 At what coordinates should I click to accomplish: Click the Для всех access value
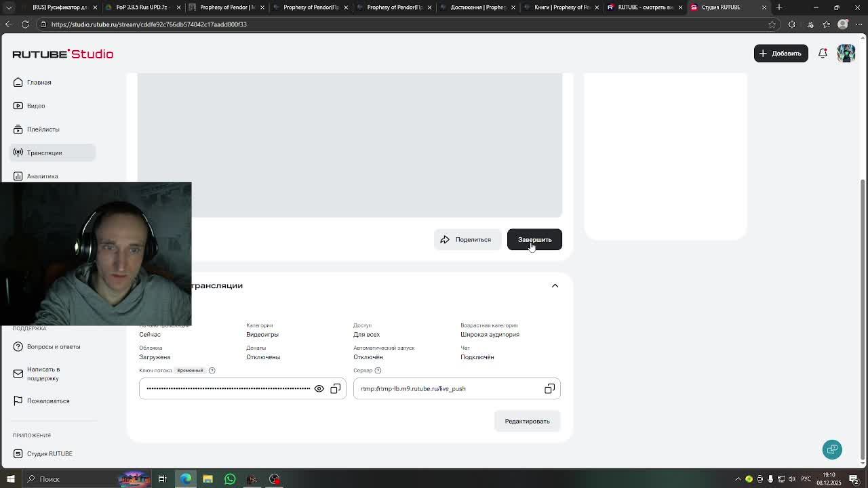pos(366,334)
